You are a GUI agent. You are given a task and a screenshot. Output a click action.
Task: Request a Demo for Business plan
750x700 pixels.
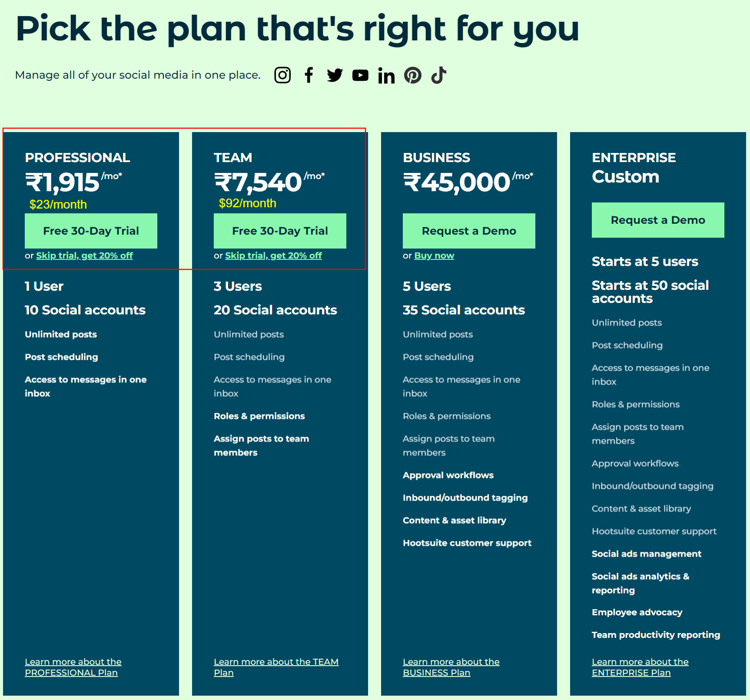[469, 231]
